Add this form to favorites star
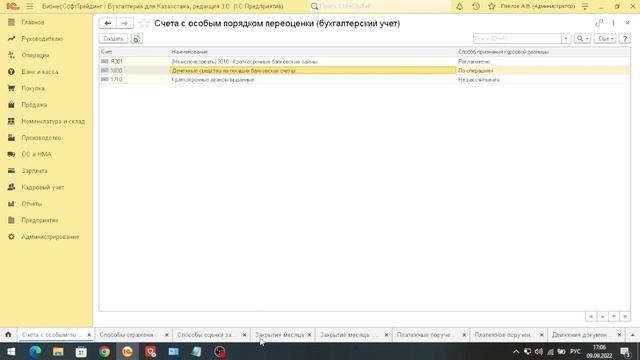 point(144,23)
